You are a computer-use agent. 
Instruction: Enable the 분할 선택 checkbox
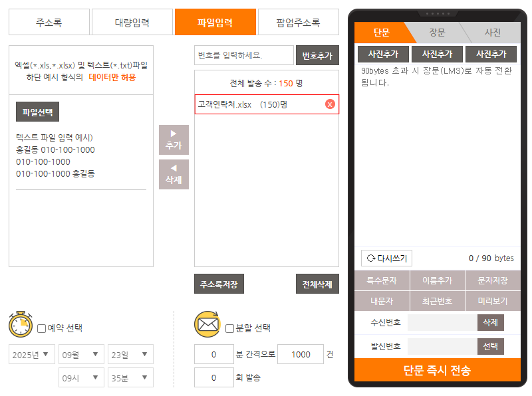point(229,328)
